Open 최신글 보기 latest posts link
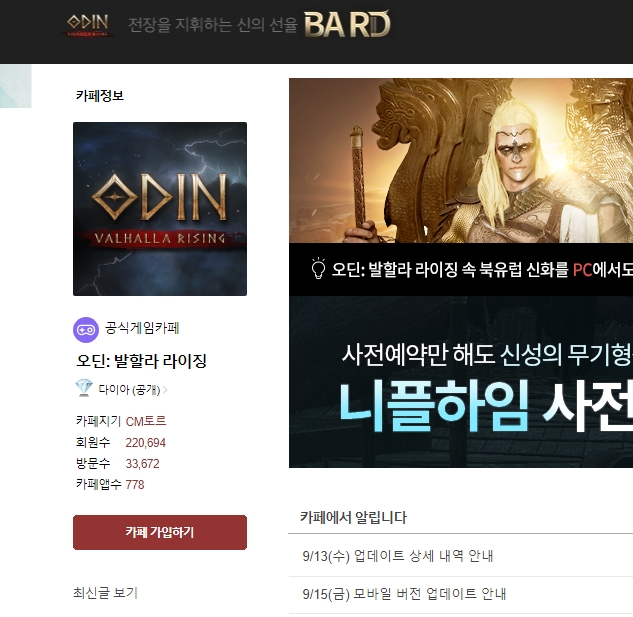This screenshot has width=633, height=617. click(105, 593)
